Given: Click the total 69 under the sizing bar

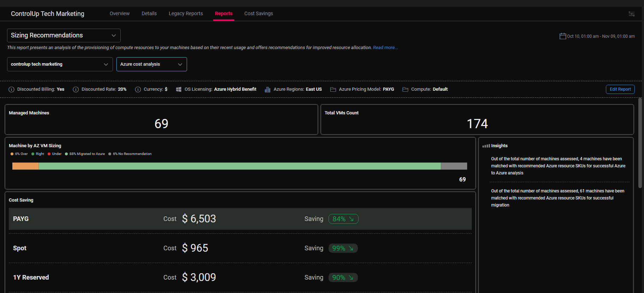Looking at the screenshot, I should (x=462, y=179).
